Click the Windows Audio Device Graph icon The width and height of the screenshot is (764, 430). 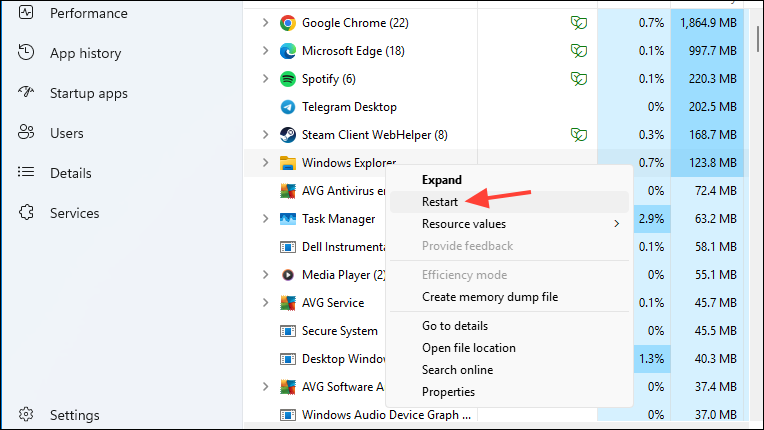pos(287,415)
